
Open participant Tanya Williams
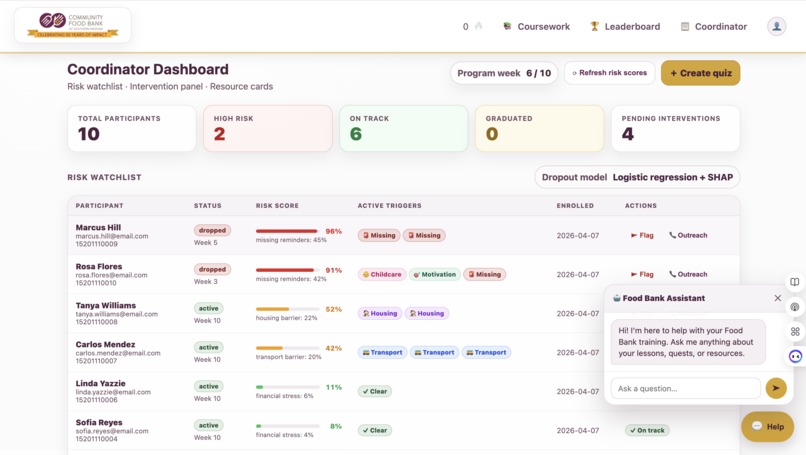(x=105, y=305)
